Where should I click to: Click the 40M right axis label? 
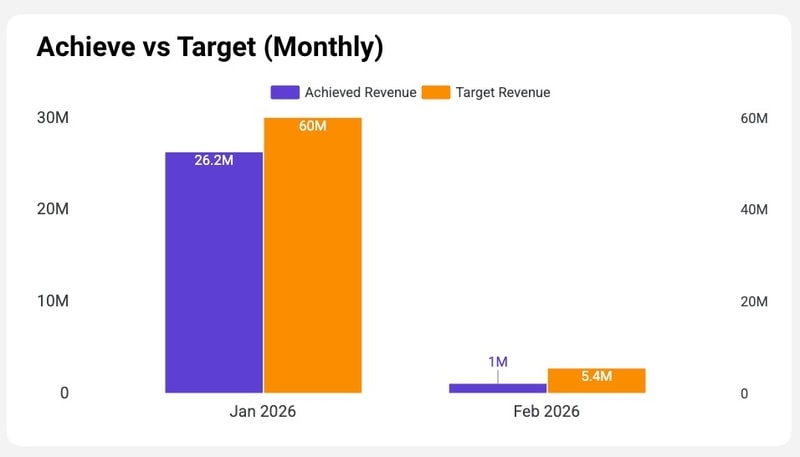tap(753, 210)
